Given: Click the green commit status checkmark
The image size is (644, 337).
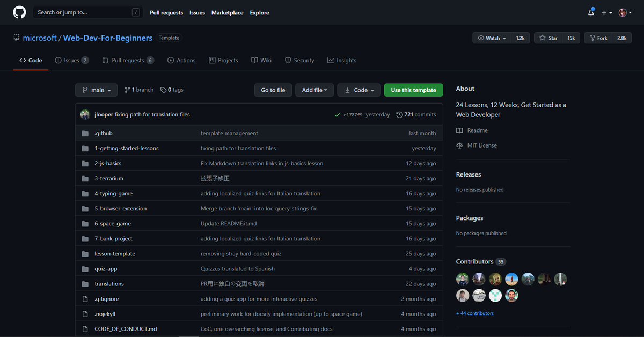Looking at the screenshot, I should (337, 114).
